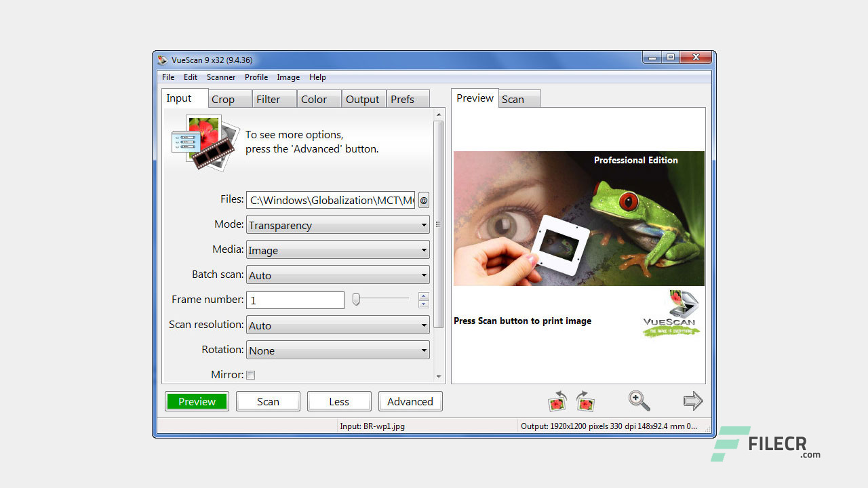
Task: Switch to the Prefs tab
Action: (408, 99)
